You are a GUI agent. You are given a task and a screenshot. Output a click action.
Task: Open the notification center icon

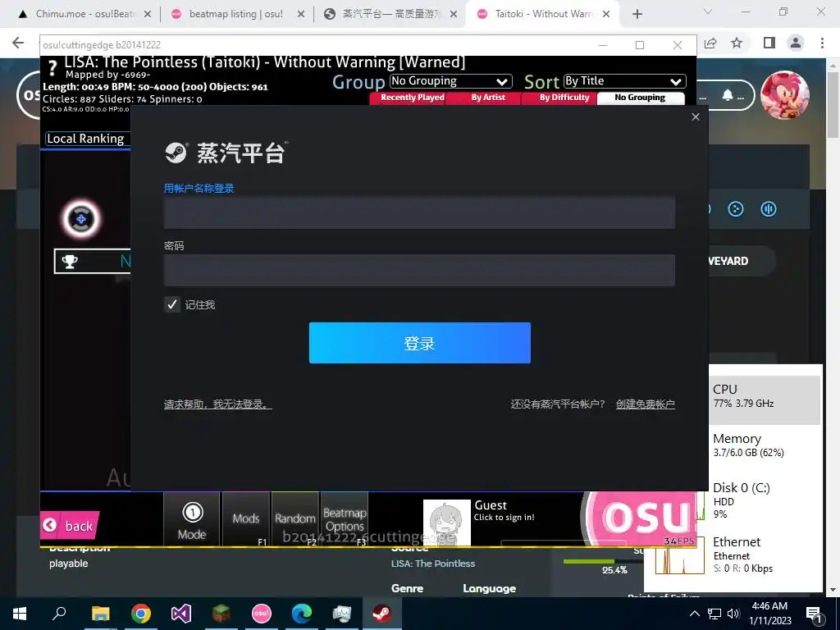(815, 614)
